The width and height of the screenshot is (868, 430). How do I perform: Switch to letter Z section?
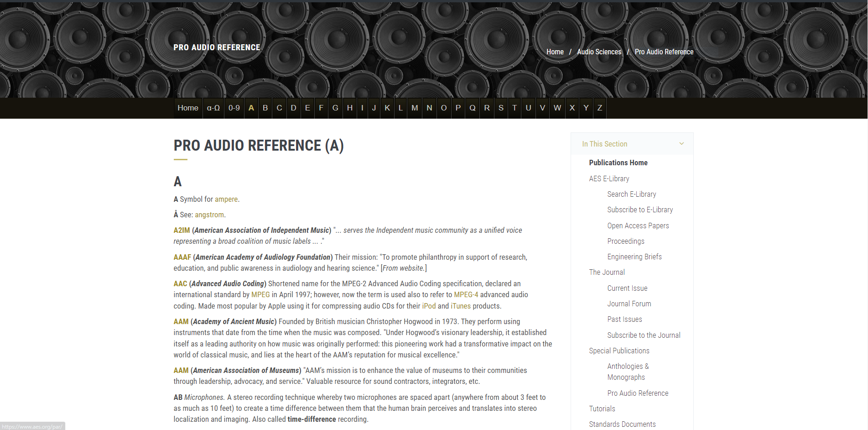click(600, 108)
